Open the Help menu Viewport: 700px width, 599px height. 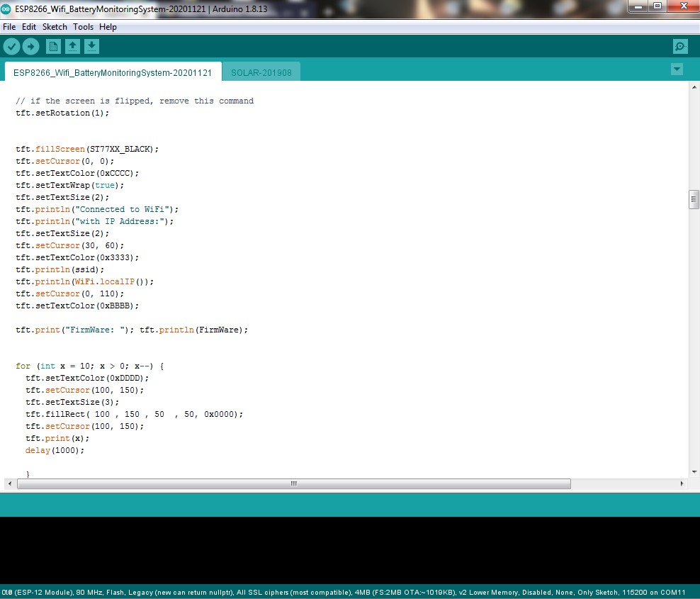click(108, 27)
